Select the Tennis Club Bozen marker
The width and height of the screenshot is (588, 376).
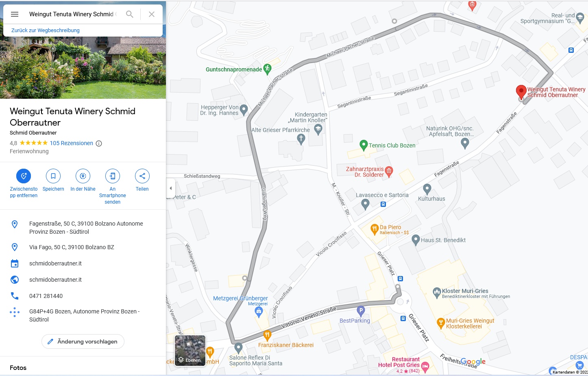[364, 146]
